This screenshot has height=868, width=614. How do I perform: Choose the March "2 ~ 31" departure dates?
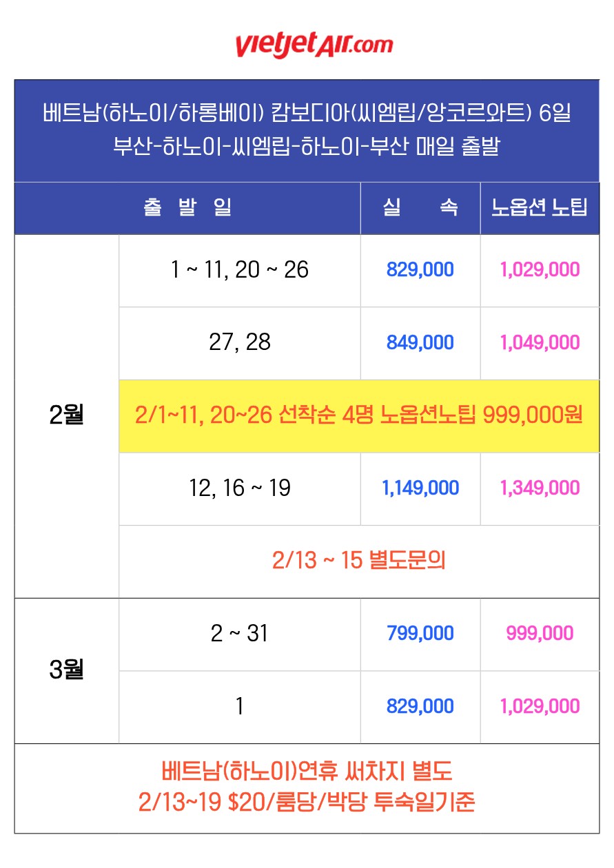point(240,634)
